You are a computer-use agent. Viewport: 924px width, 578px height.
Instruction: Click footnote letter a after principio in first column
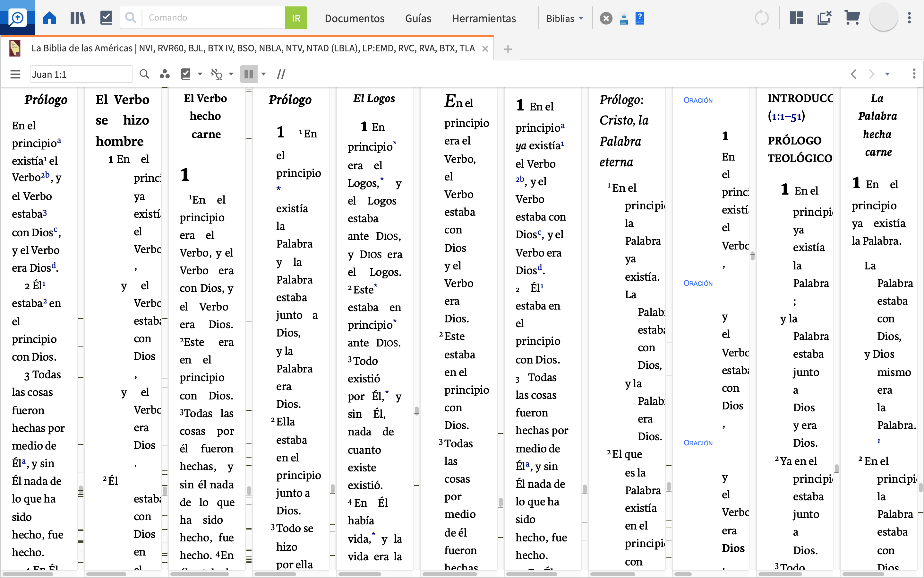pyautogui.click(x=59, y=141)
